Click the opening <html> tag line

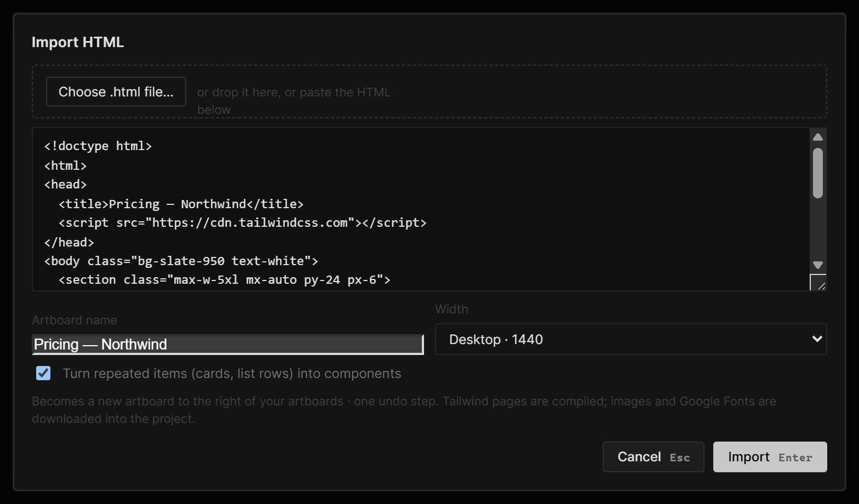65,165
